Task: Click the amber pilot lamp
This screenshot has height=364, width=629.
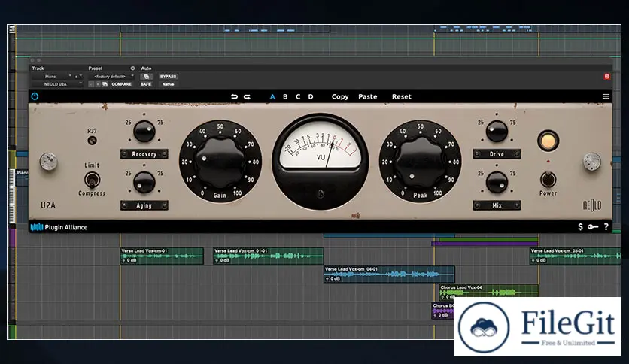Action: pyautogui.click(x=548, y=141)
